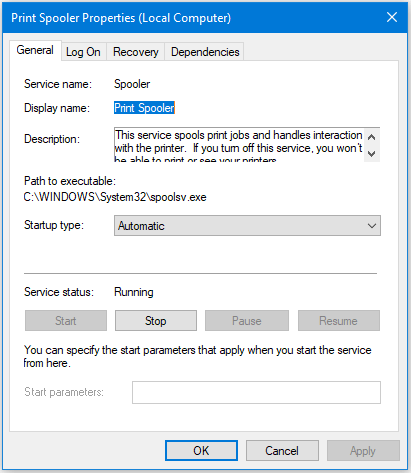Viewport: 411px width, 473px height.
Task: Switch to the General tab
Action: pos(35,50)
